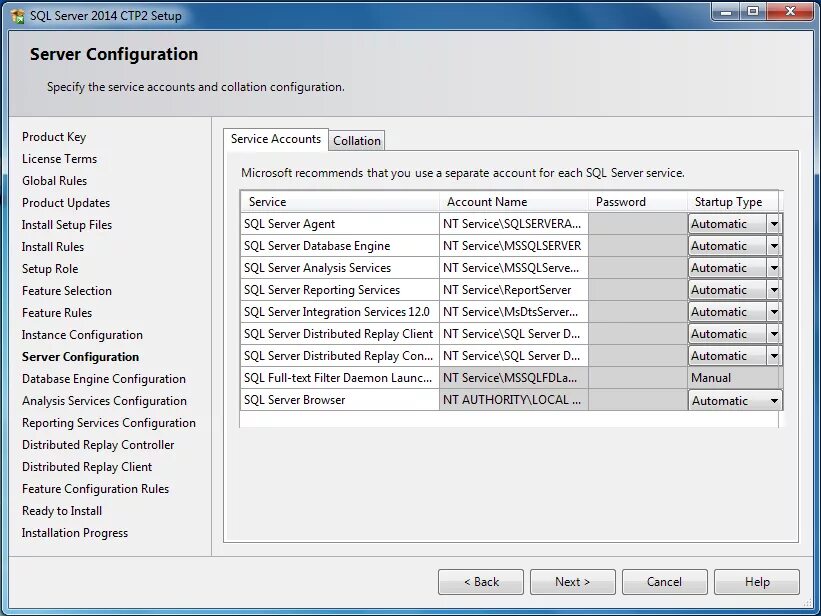Click Database Engine Configuration step
The width and height of the screenshot is (821, 616).
tap(104, 379)
